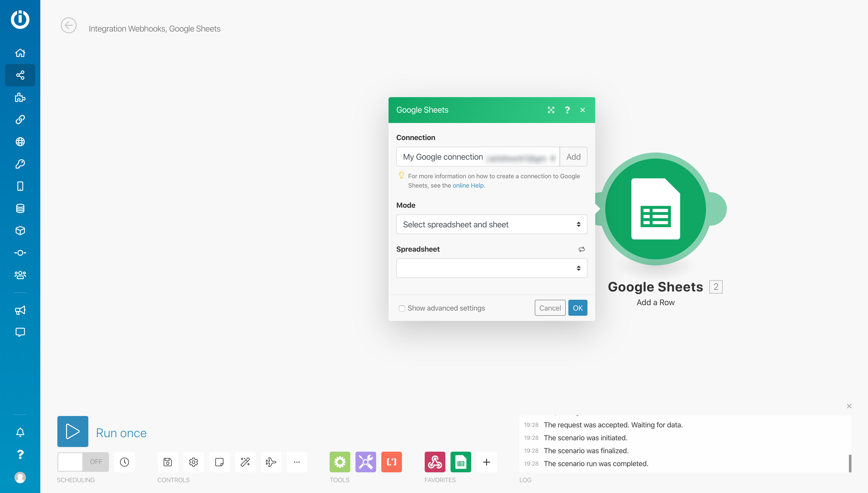Open the megaphone announcements icon
The height and width of the screenshot is (493, 868).
coord(20,310)
